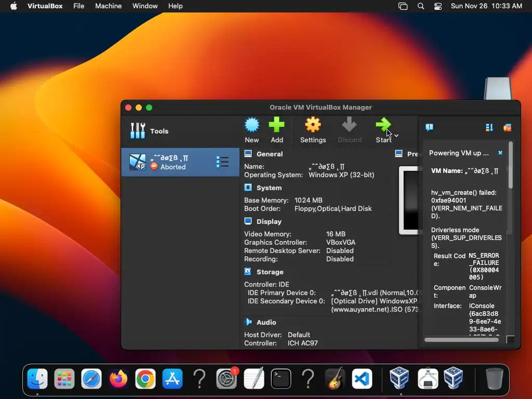Launch GarageBand from the Dock
The height and width of the screenshot is (399, 532).
(x=335, y=378)
